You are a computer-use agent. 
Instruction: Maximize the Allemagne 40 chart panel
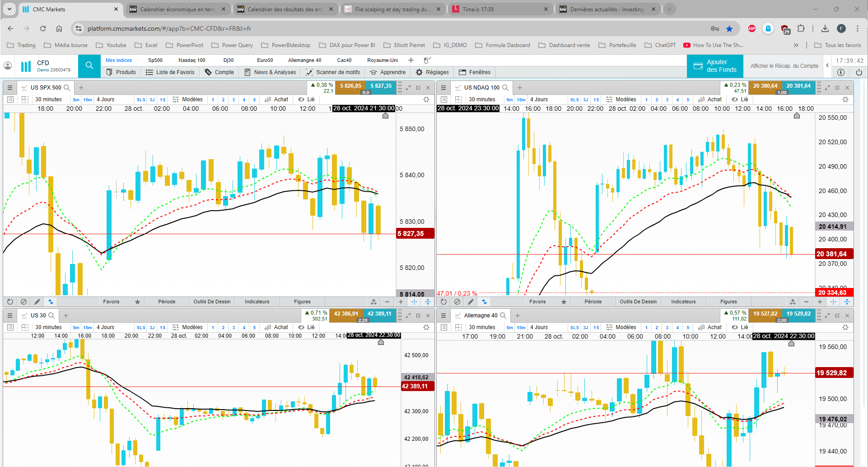tap(827, 316)
